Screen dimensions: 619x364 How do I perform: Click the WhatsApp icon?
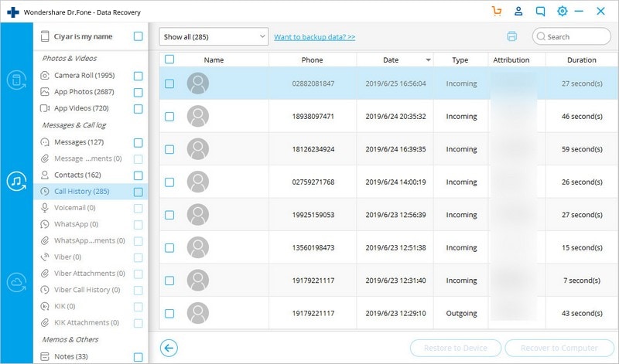(x=45, y=224)
